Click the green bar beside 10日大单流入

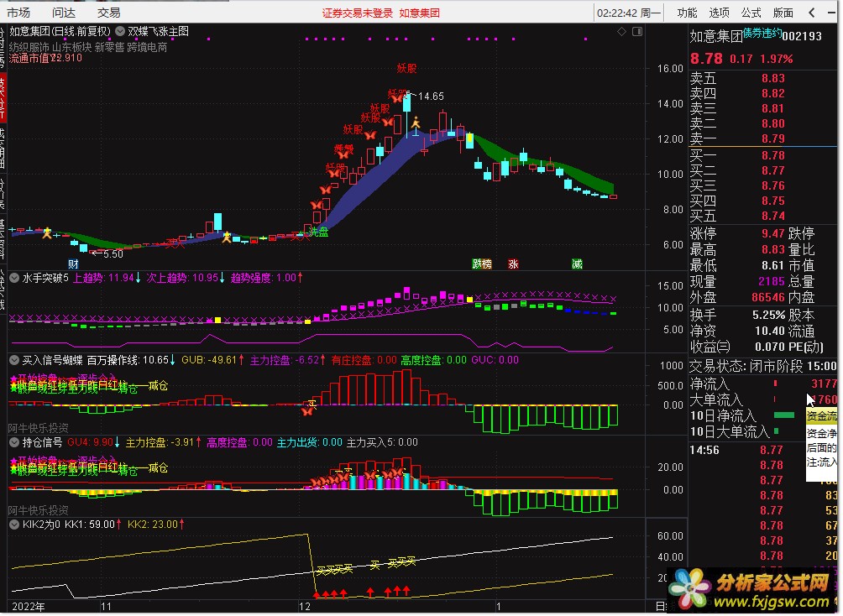click(x=776, y=431)
